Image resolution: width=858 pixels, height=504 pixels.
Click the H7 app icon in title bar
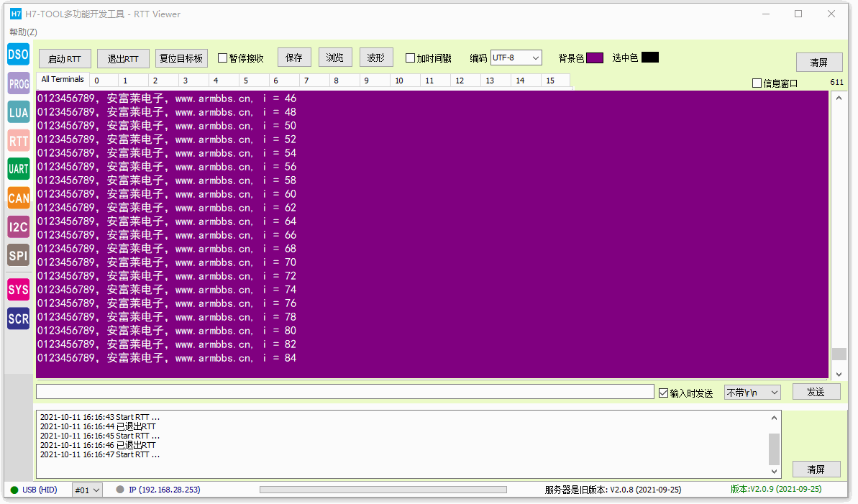(x=16, y=14)
